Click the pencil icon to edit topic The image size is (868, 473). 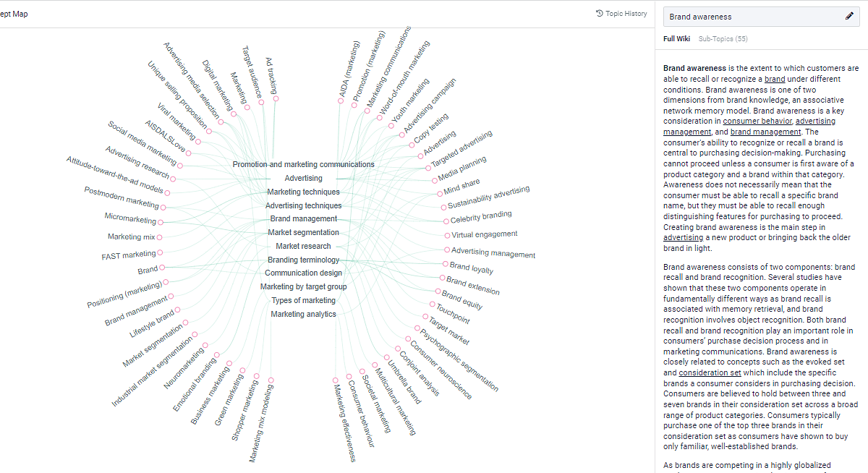pyautogui.click(x=850, y=16)
